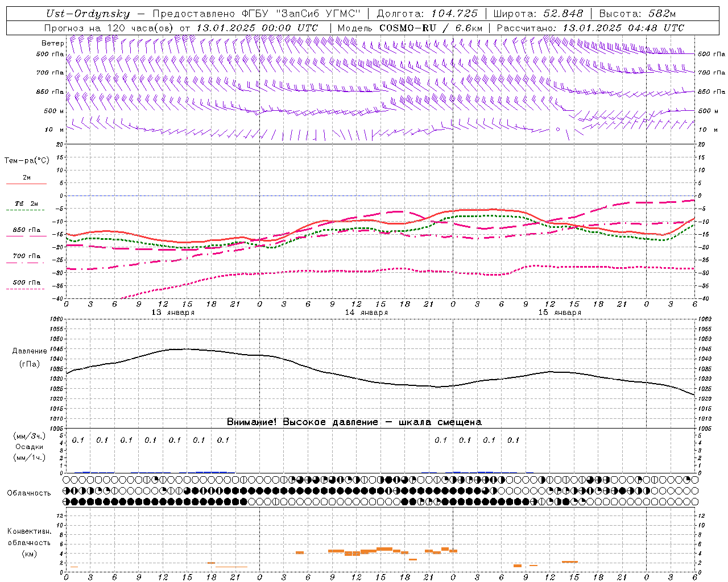This screenshot has width=728, height=582.
Task: Click the (мм/1ч.) precipitation unit label
Action: click(30, 458)
